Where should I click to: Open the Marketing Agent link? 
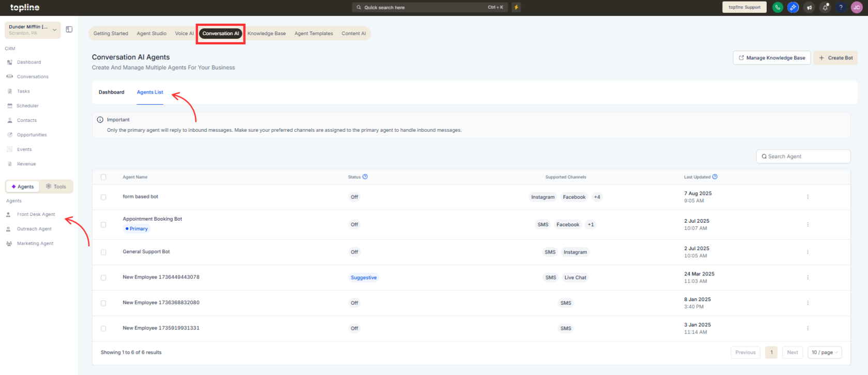pyautogui.click(x=35, y=243)
